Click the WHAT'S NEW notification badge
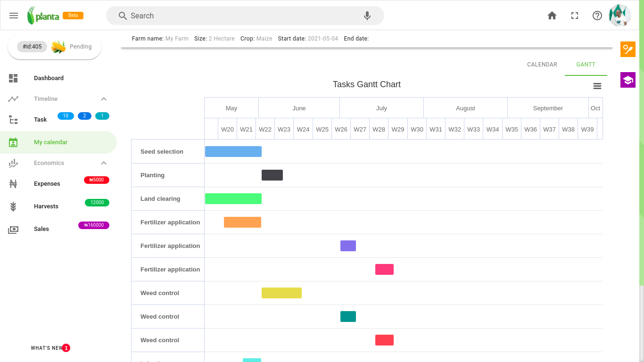Screen dimensions: 644x362 (66, 348)
